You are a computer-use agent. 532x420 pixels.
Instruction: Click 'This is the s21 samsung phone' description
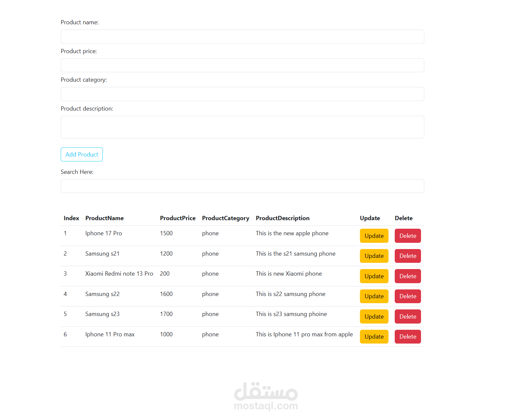(296, 254)
